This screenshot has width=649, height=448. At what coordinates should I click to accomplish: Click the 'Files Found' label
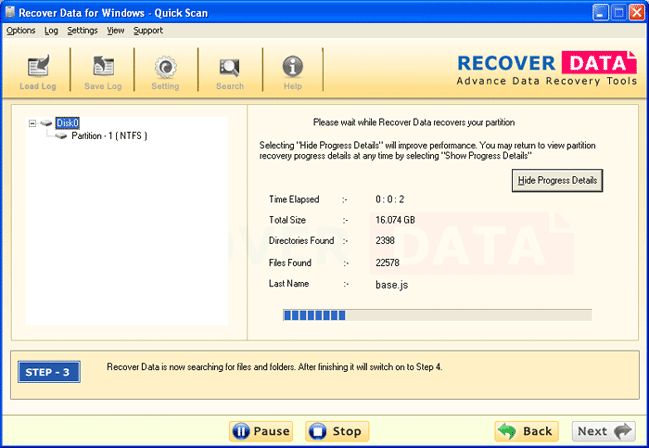tap(290, 263)
